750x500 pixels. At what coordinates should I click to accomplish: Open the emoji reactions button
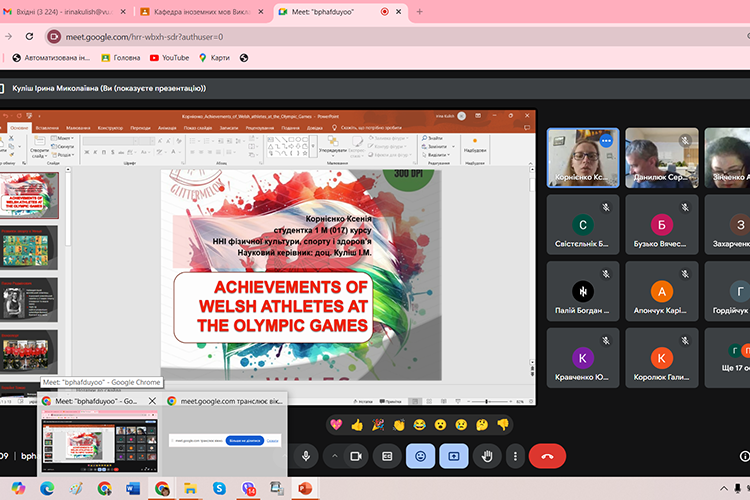tap(421, 455)
